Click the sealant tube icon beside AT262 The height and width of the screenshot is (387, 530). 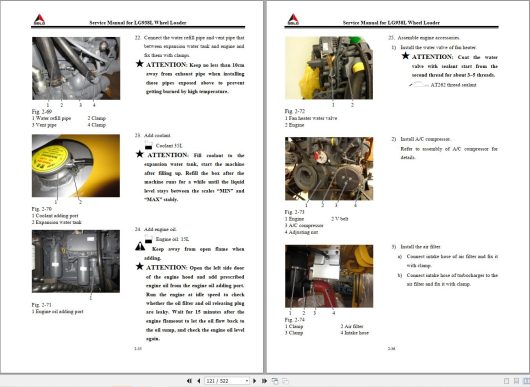click(x=419, y=84)
